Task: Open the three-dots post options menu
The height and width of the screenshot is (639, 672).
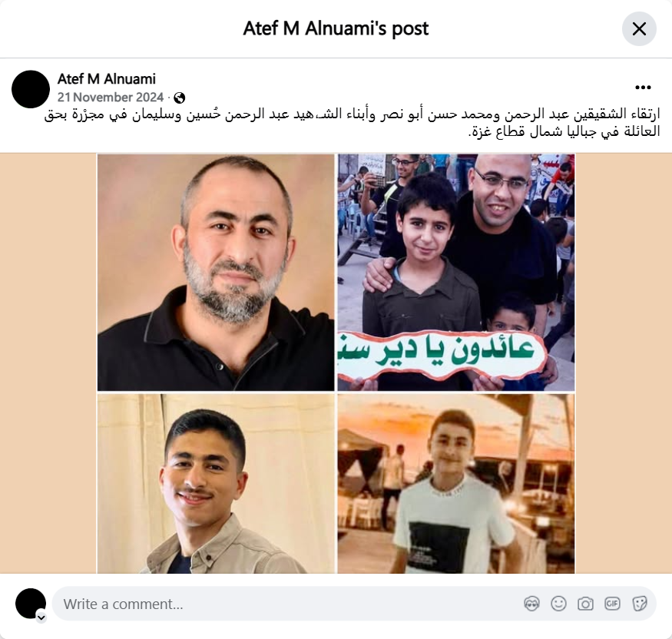Action: [x=643, y=88]
